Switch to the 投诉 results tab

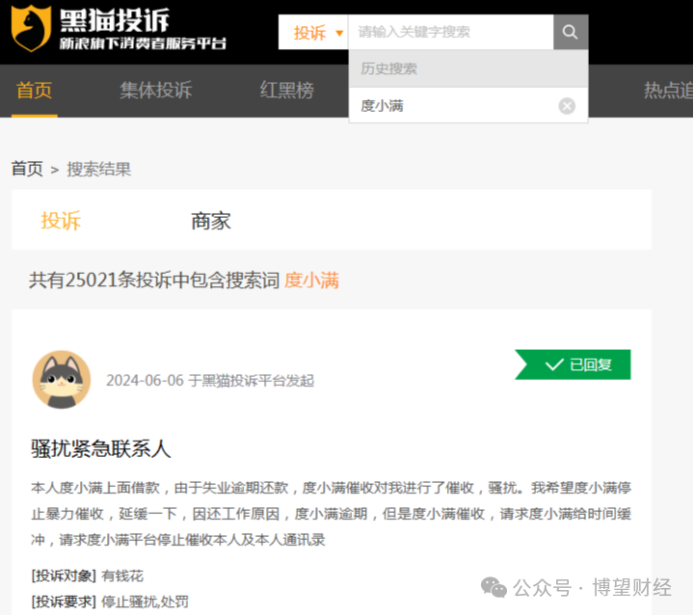61,221
